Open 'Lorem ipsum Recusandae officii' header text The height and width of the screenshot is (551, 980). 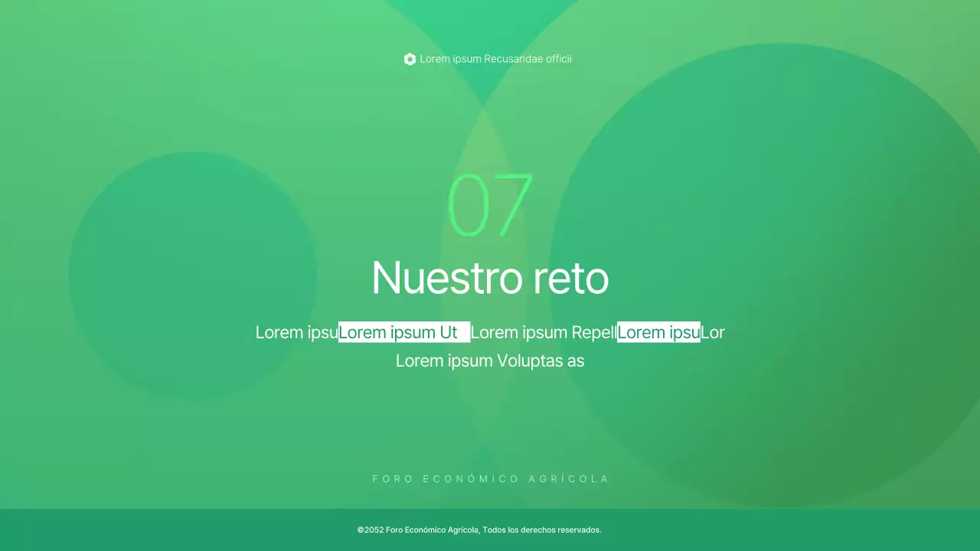[495, 59]
